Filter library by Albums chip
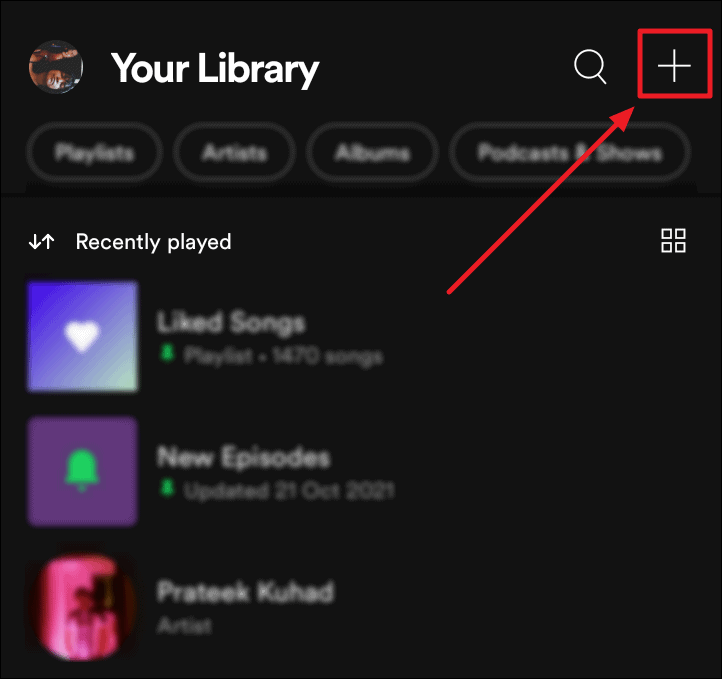Viewport: 722px width, 679px height. [x=372, y=152]
